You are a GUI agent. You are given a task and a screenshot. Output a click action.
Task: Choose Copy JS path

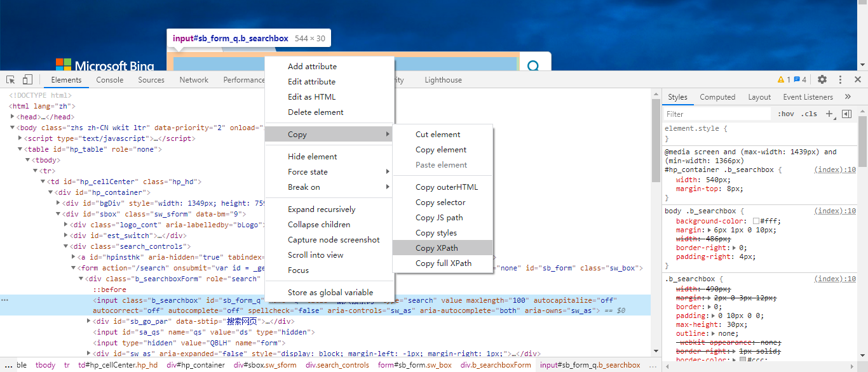tap(443, 217)
